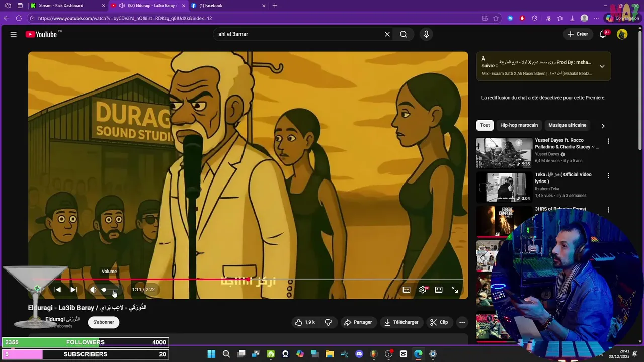Open the YouTube account avatar menu

point(622,34)
